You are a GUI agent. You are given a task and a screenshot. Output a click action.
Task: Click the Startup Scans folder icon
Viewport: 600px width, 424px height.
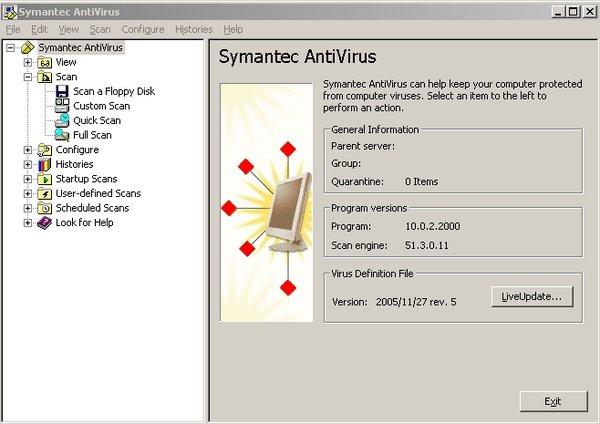(x=45, y=179)
